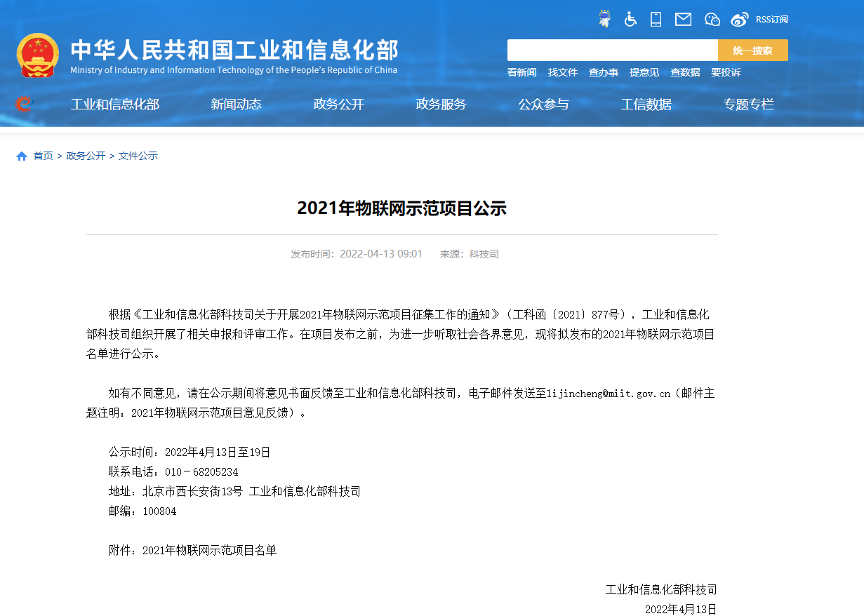Viewport: 864px width, 616px height.
Task: Open the 专题专栏 navigation menu
Action: [749, 105]
